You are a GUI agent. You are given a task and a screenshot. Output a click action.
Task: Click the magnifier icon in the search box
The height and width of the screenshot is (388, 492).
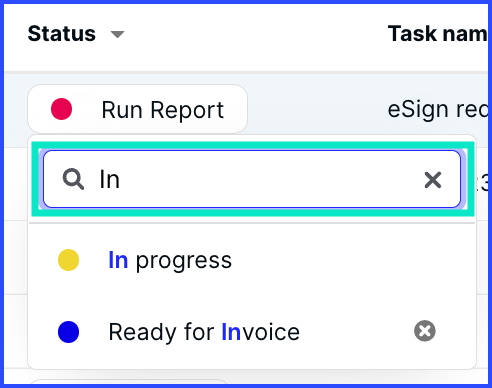click(x=73, y=179)
